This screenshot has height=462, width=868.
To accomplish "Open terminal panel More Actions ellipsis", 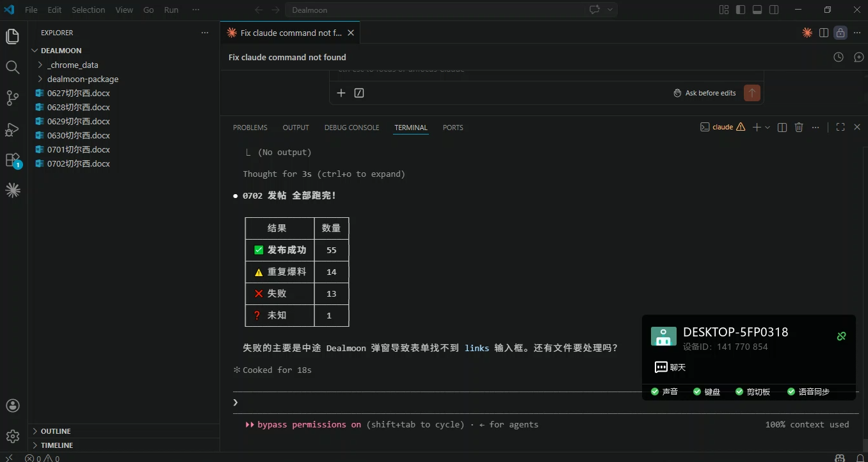I will tap(816, 128).
